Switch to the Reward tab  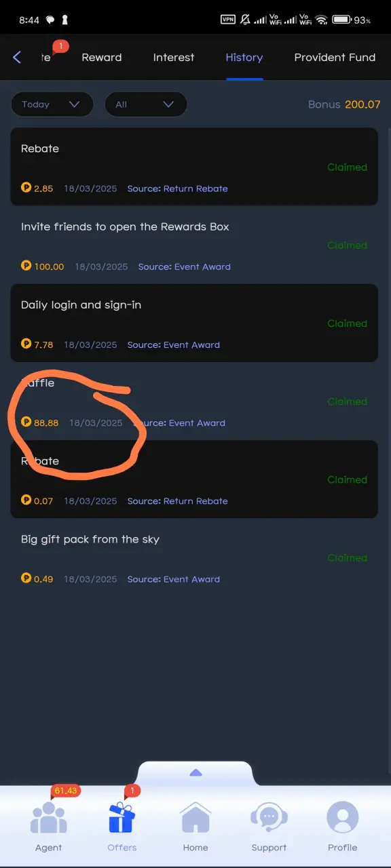click(x=102, y=58)
